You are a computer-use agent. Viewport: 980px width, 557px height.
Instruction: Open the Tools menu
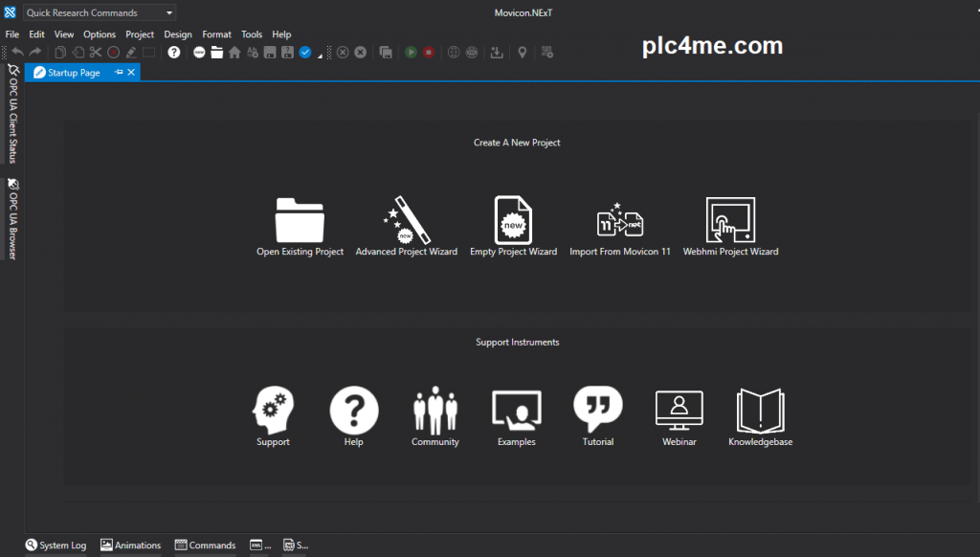(252, 34)
